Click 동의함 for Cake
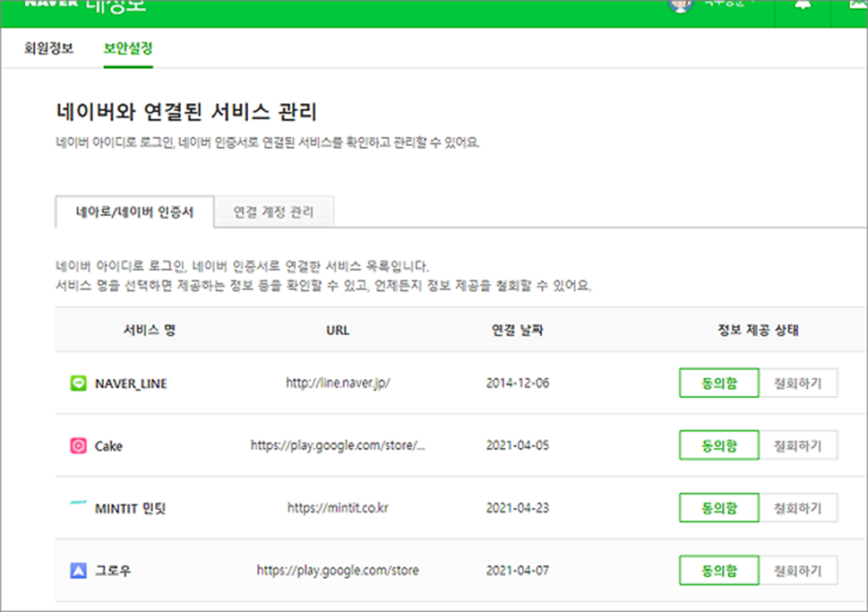 [x=719, y=446]
